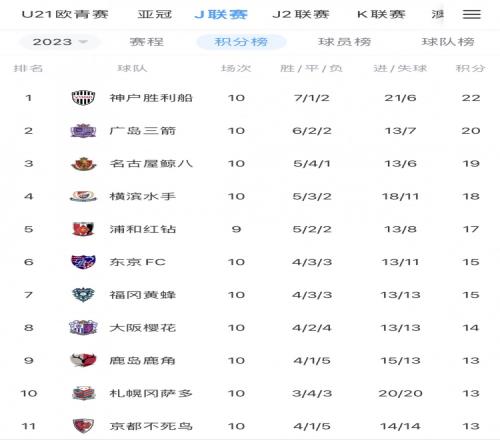Open 札幌冈萨多 team row
This screenshot has height=440, width=500.
250,393
